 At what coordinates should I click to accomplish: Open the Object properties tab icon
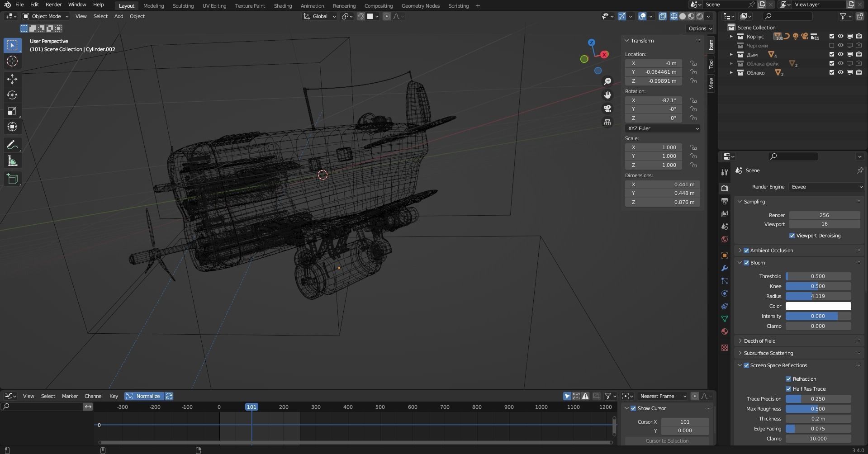[725, 255]
